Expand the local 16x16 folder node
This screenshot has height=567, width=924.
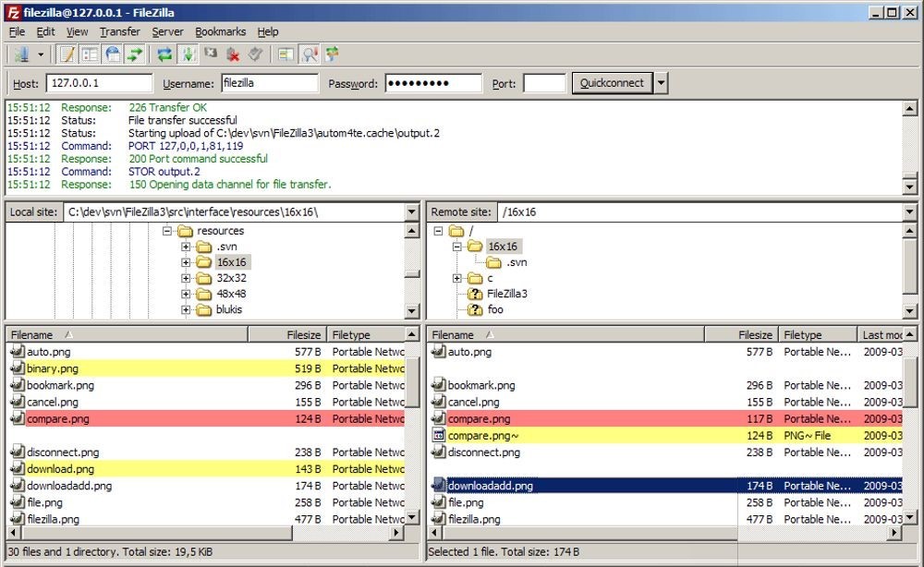186,262
